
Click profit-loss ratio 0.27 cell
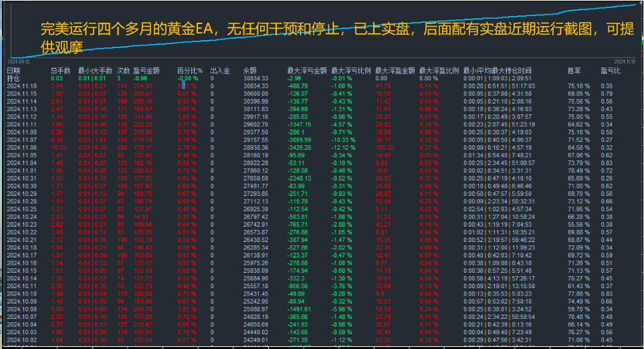click(607, 140)
